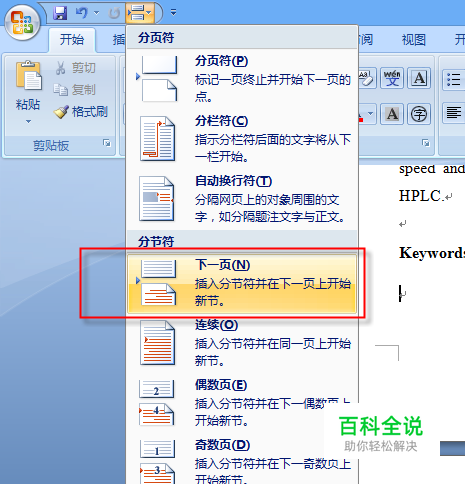Select 连续(O) continuous section break

pos(242,343)
